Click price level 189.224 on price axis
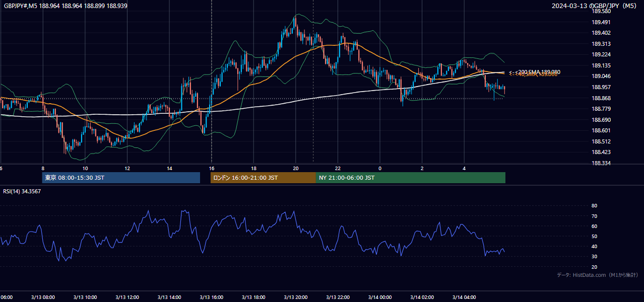Viewport: 644px width, 302px height. point(601,55)
